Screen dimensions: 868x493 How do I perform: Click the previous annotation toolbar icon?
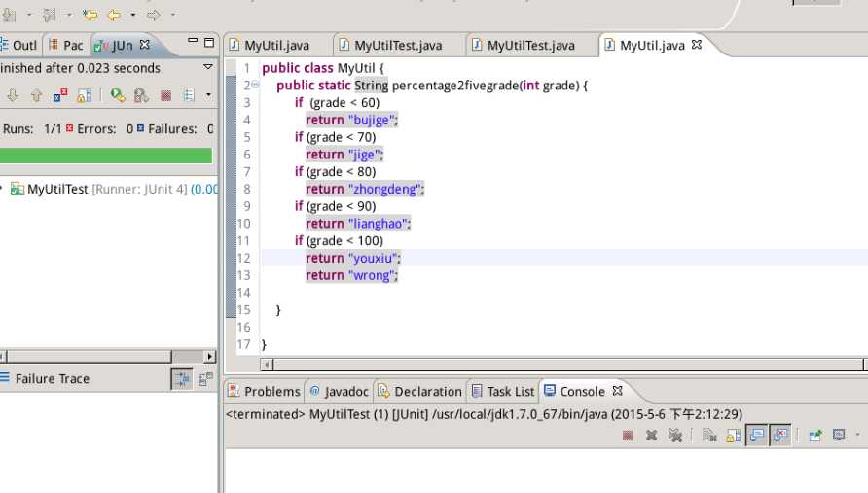coord(50,15)
